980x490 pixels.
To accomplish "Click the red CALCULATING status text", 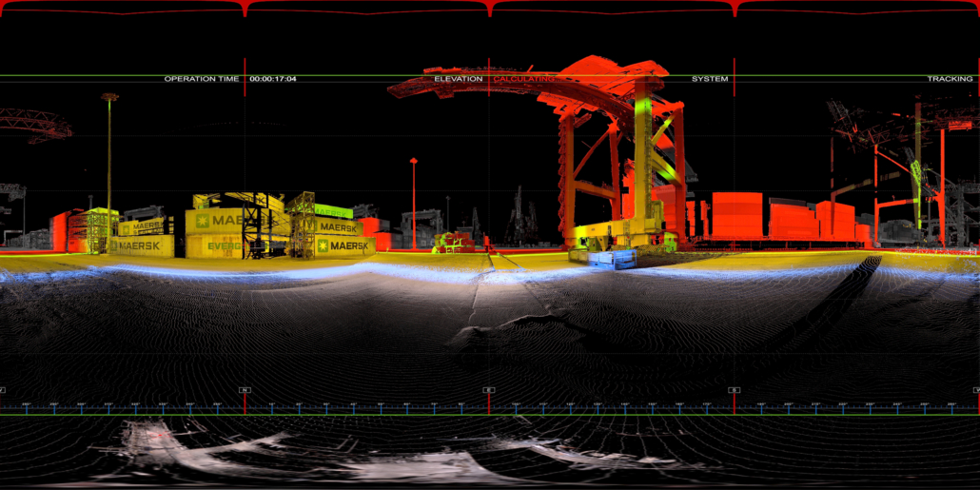I will pos(523,79).
